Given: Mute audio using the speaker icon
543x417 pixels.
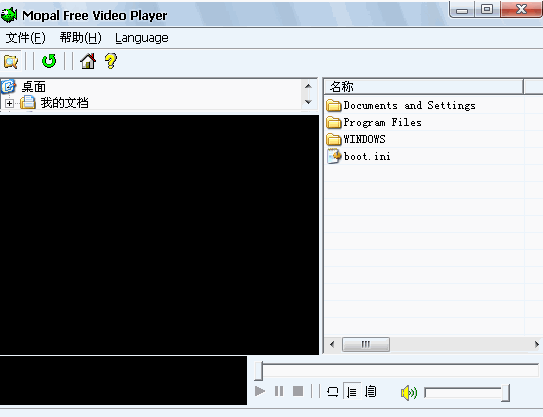Looking at the screenshot, I should (x=409, y=392).
